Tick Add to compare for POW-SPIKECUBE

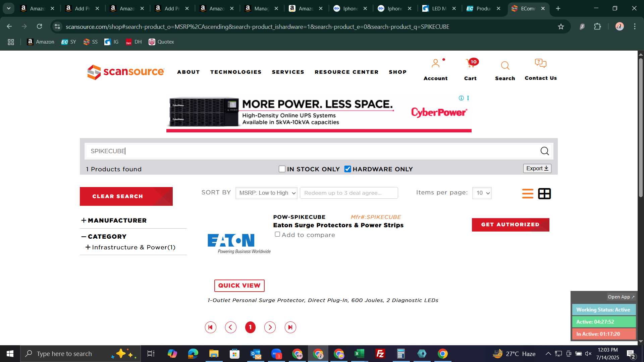[x=277, y=234]
